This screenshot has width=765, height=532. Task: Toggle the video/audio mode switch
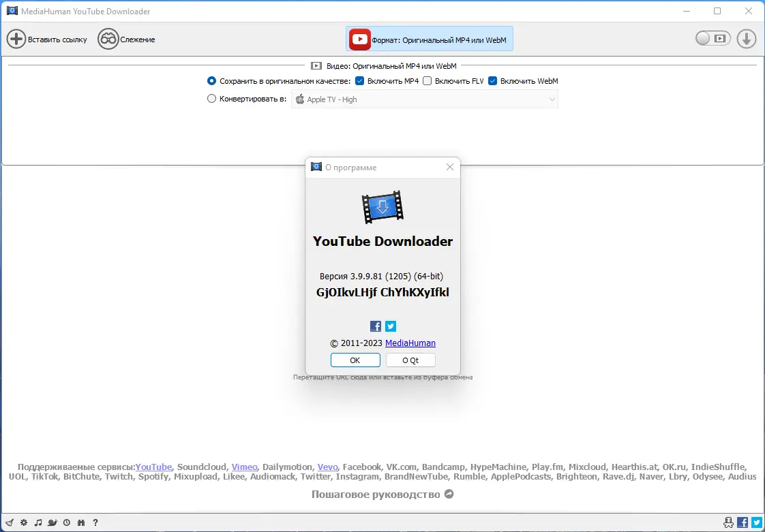pyautogui.click(x=712, y=39)
